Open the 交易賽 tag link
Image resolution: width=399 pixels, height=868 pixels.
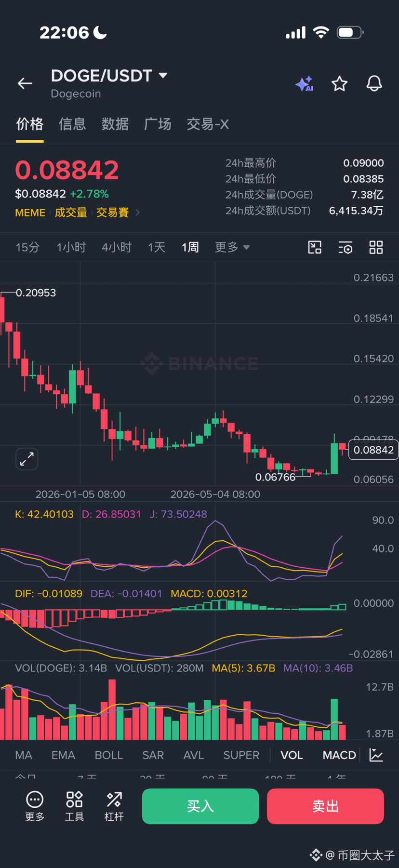point(113,213)
